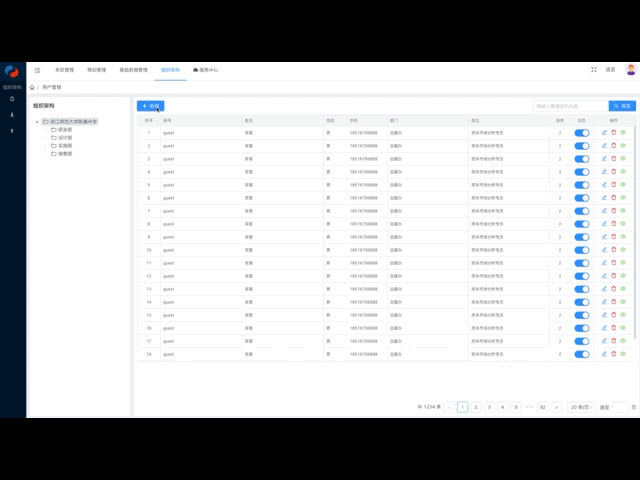Click the blue 搜索 search button
This screenshot has height=480, width=640.
point(622,106)
